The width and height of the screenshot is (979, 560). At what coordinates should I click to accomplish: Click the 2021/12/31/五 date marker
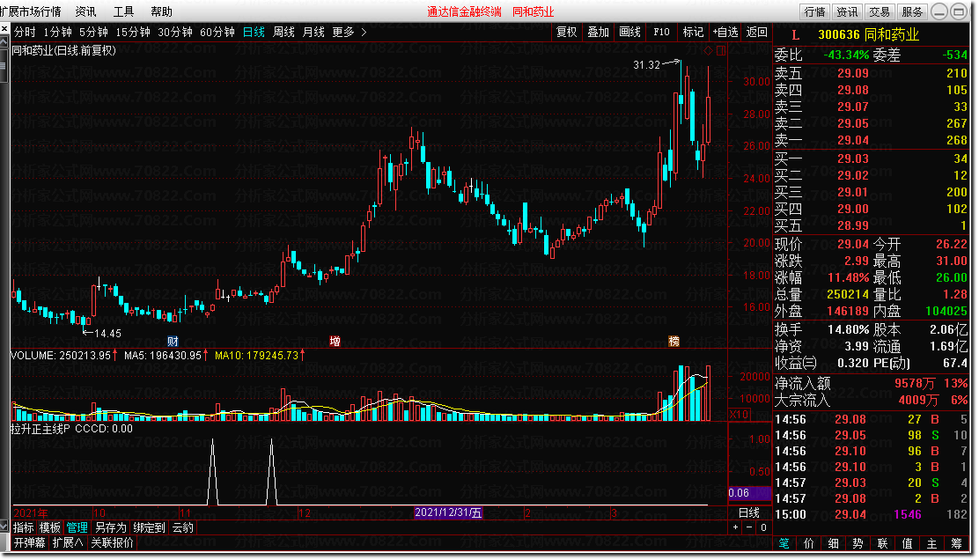pos(448,512)
